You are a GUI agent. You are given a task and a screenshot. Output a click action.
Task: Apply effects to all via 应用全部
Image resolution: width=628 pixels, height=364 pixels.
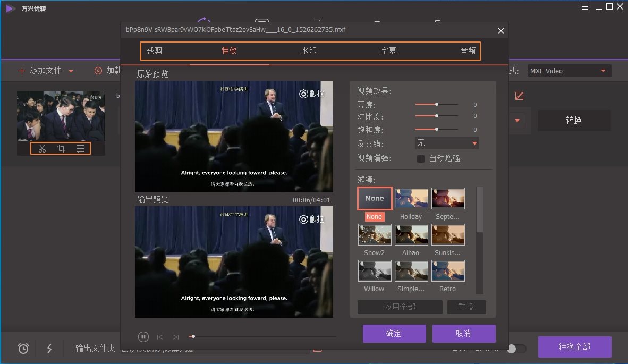point(399,307)
